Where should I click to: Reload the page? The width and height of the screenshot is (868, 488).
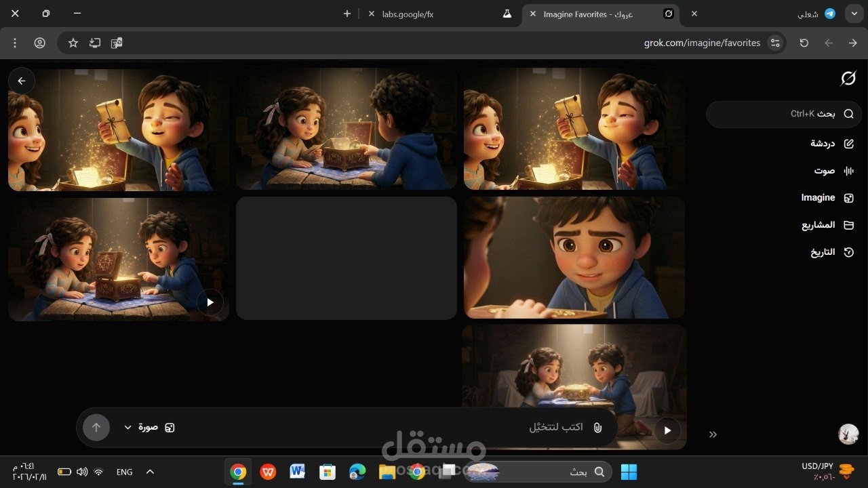click(x=804, y=43)
